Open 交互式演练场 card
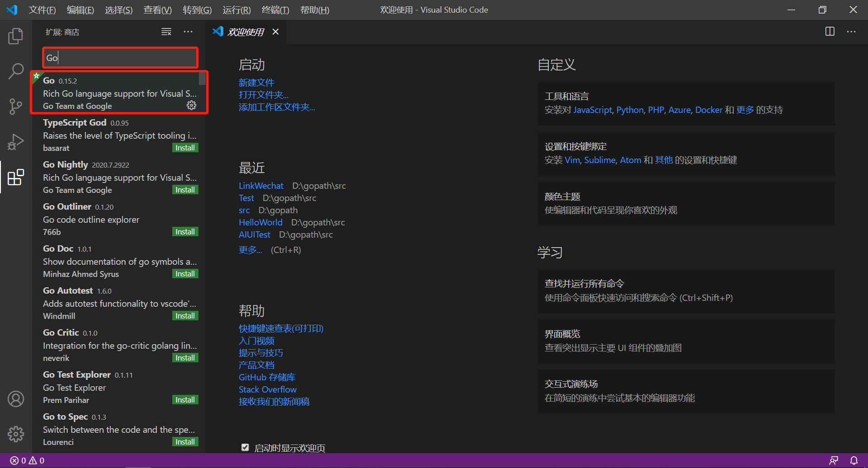This screenshot has width=868, height=468. point(686,391)
